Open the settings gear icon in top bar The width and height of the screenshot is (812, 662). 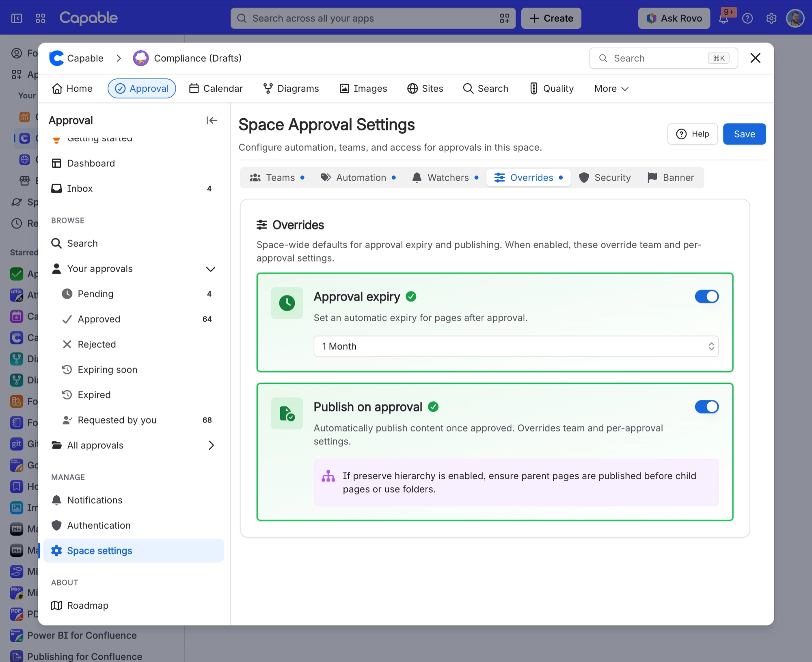(x=771, y=18)
